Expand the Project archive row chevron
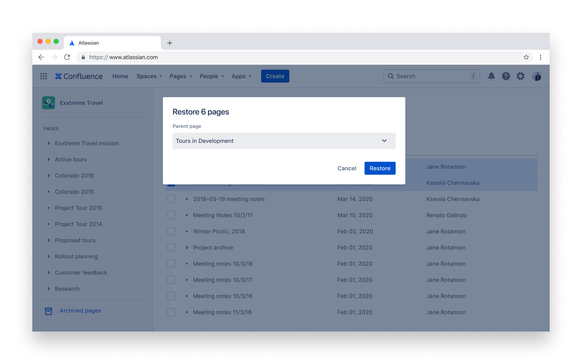582x364 pixels. 187,247
